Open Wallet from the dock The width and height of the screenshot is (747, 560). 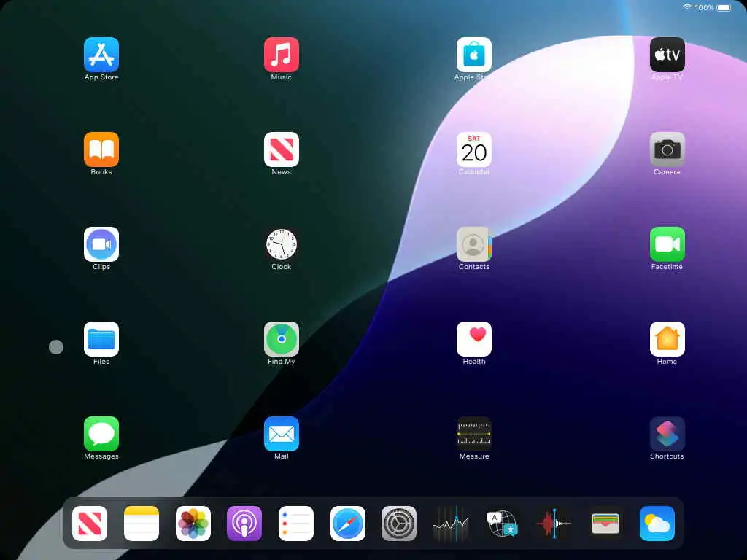click(x=605, y=524)
